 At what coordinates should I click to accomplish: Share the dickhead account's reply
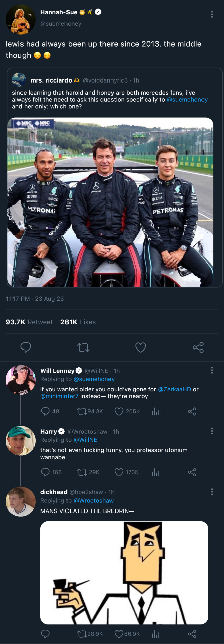coord(192,634)
